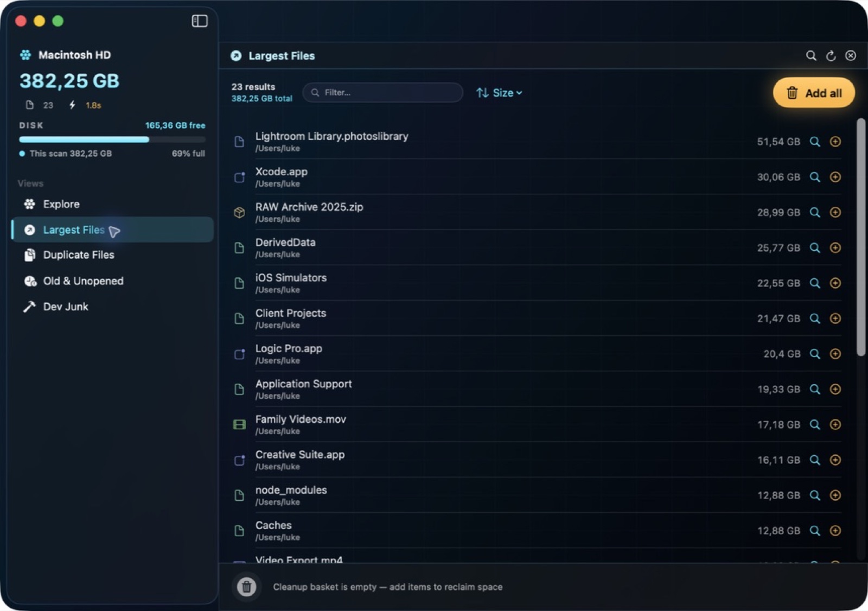This screenshot has width=868, height=611.
Task: Select the Creative Suite.app row name
Action: tap(300, 454)
